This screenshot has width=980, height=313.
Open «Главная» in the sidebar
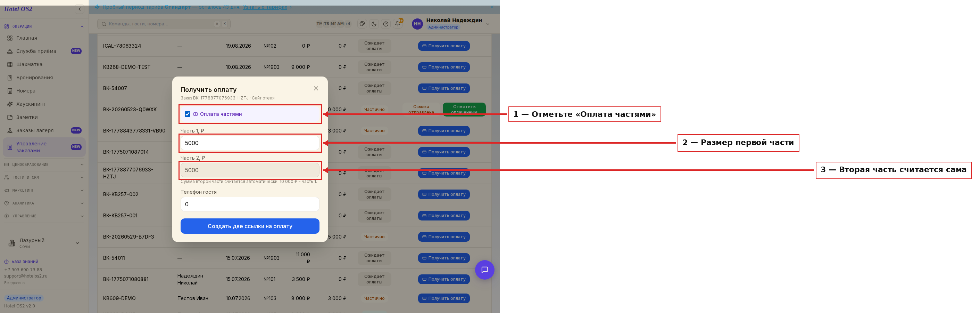(44, 38)
